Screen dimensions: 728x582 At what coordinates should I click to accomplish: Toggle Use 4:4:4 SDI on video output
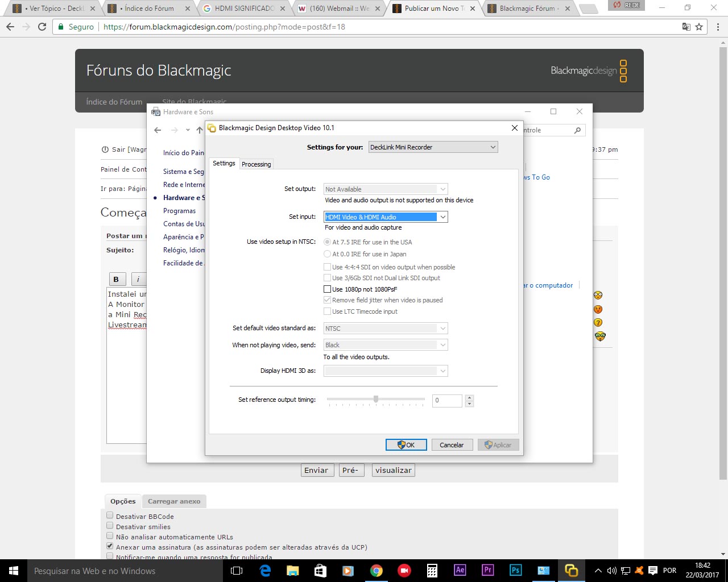(327, 267)
